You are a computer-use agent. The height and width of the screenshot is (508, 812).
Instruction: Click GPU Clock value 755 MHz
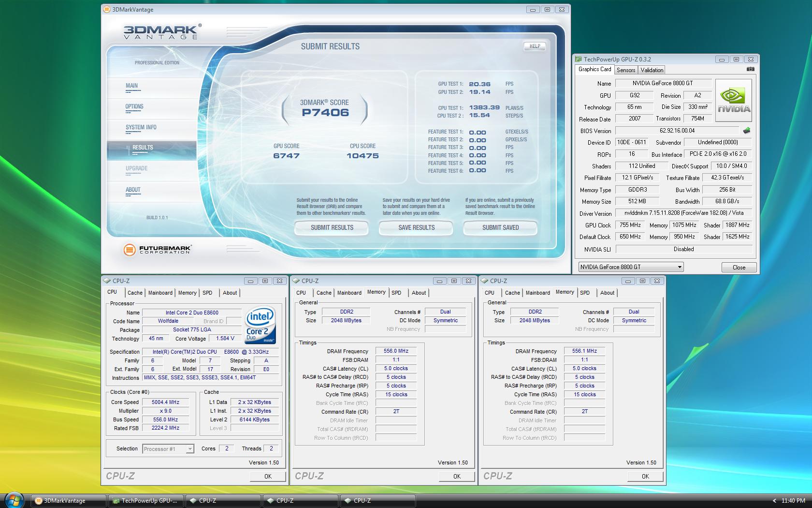[x=630, y=225]
